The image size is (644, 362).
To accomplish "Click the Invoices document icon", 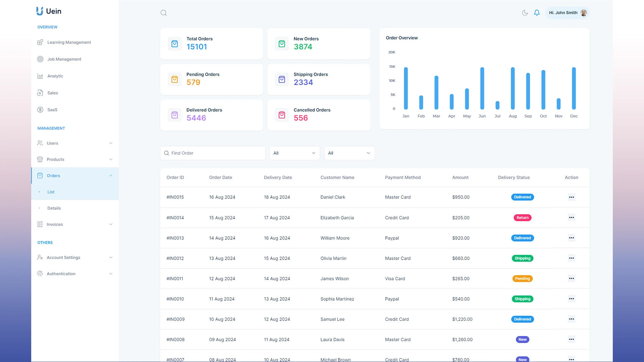I will [x=40, y=224].
